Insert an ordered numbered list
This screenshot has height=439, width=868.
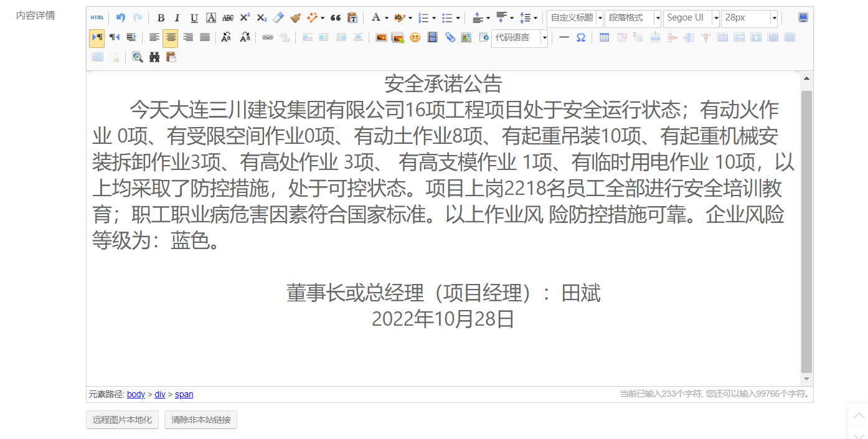coord(423,18)
